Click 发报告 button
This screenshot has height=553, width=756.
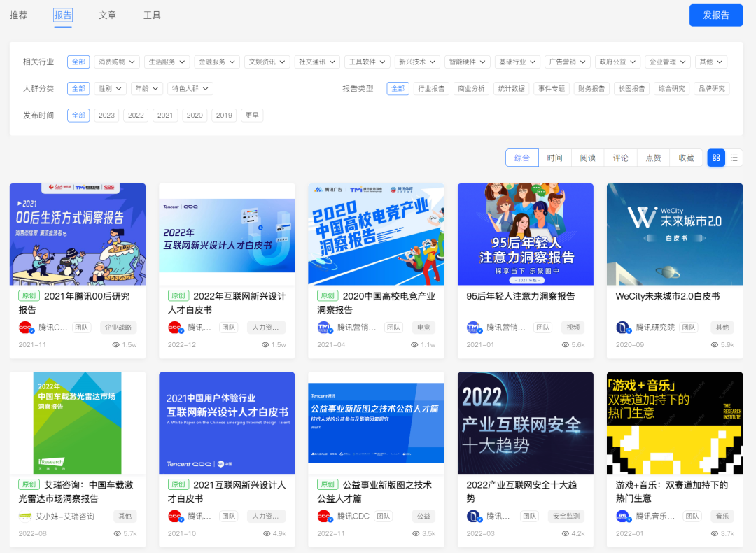pos(716,15)
